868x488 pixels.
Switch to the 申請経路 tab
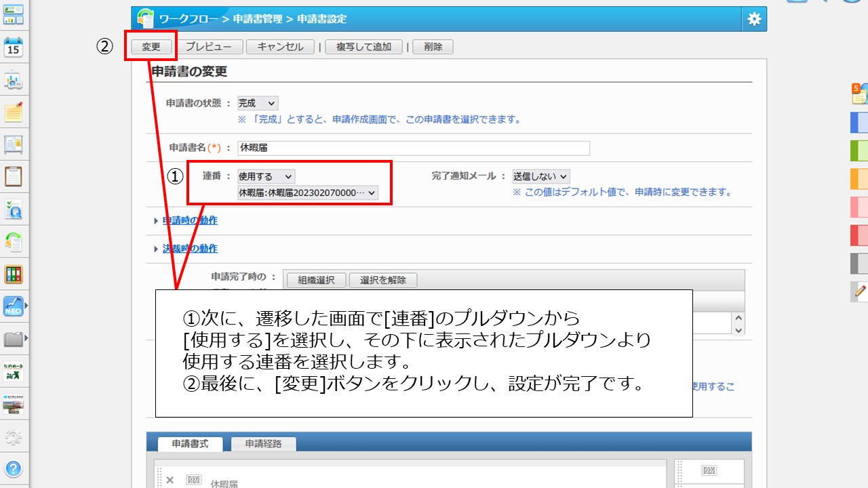point(263,444)
